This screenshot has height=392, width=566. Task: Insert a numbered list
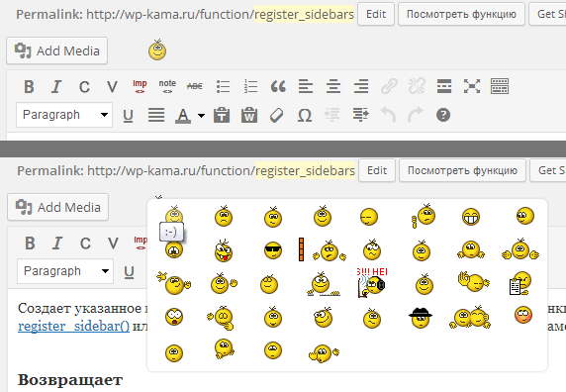click(x=250, y=87)
